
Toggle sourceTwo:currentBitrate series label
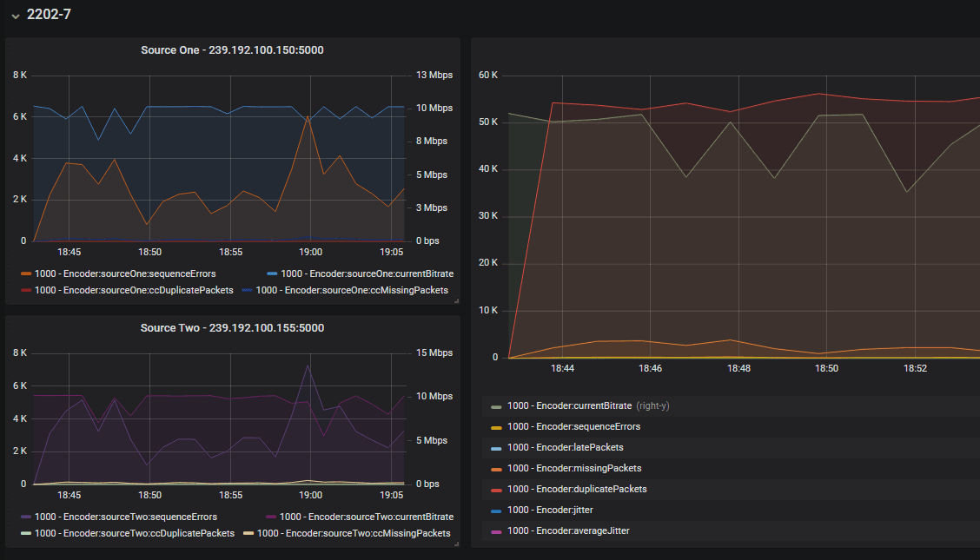pyautogui.click(x=367, y=517)
